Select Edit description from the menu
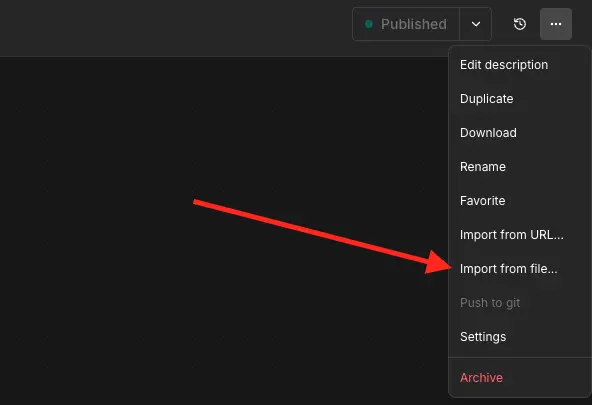The image size is (592, 405). coord(519,65)
